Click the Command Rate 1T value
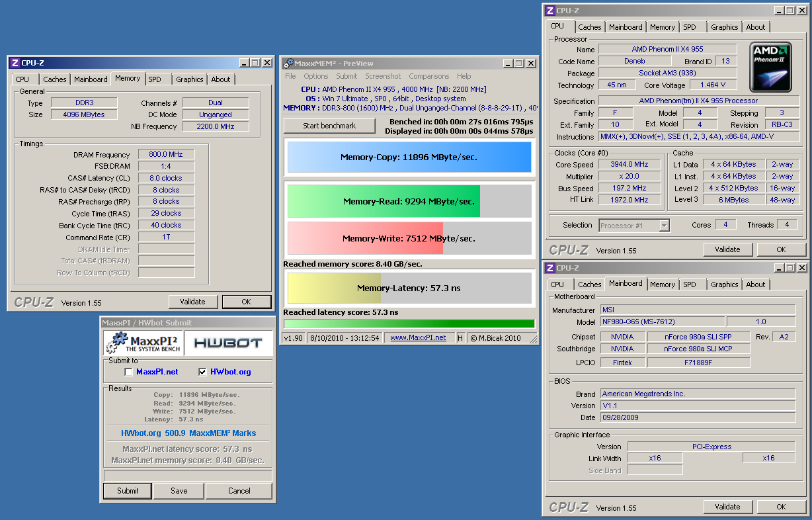This screenshot has height=520, width=812. 166,238
